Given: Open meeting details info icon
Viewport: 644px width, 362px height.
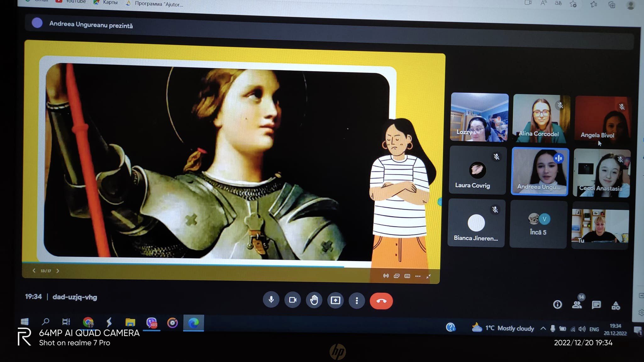Looking at the screenshot, I should pyautogui.click(x=557, y=304).
